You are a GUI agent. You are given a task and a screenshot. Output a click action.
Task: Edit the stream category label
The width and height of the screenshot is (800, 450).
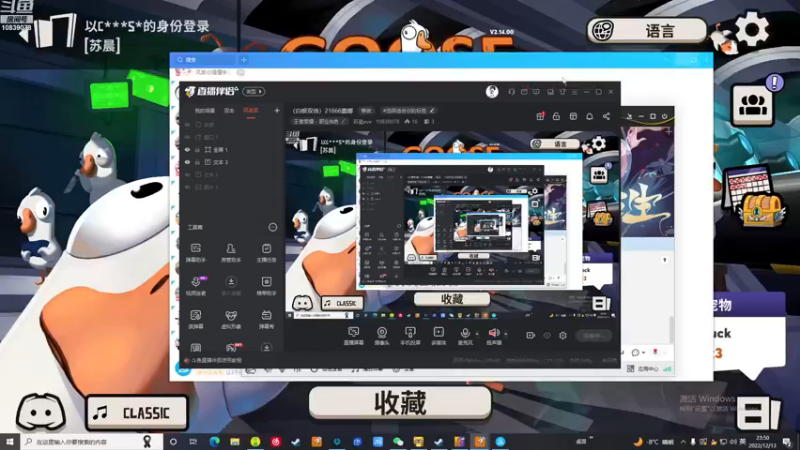[x=319, y=121]
